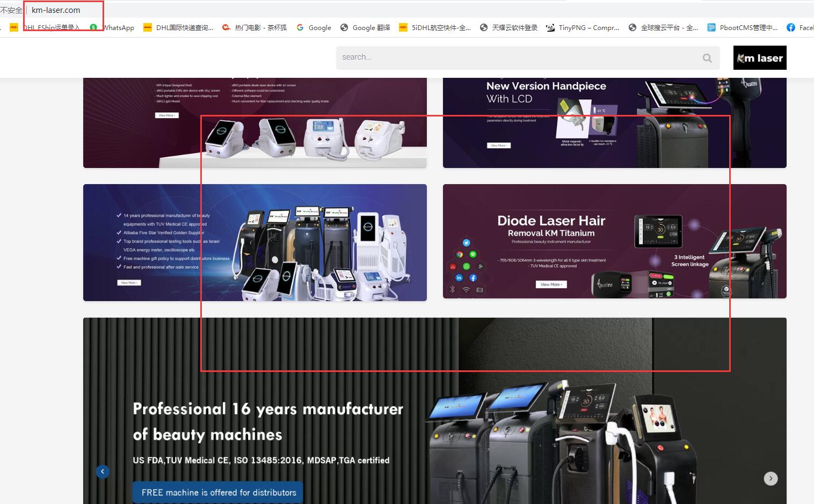Click the WhatsApp icon in the Diode Laser banner
The image size is (814, 504).
(x=466, y=266)
